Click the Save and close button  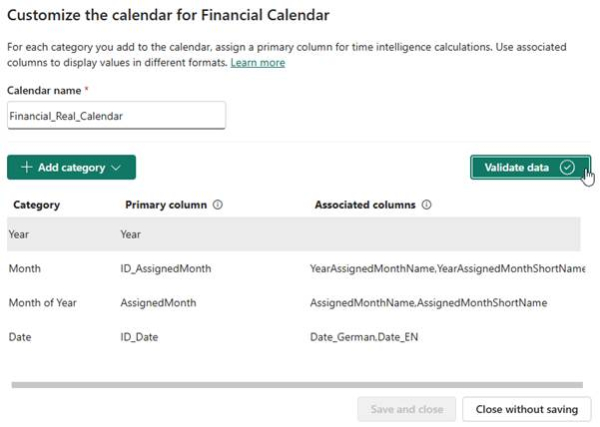click(406, 409)
